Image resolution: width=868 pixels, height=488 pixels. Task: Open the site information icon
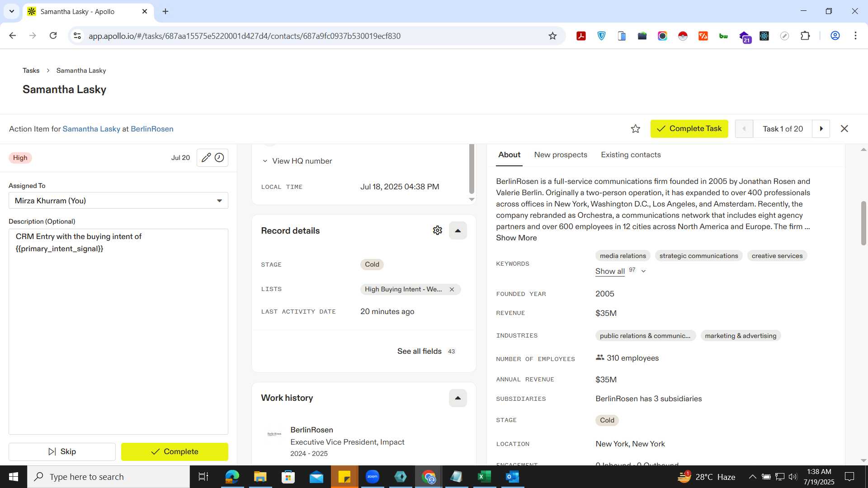point(77,36)
